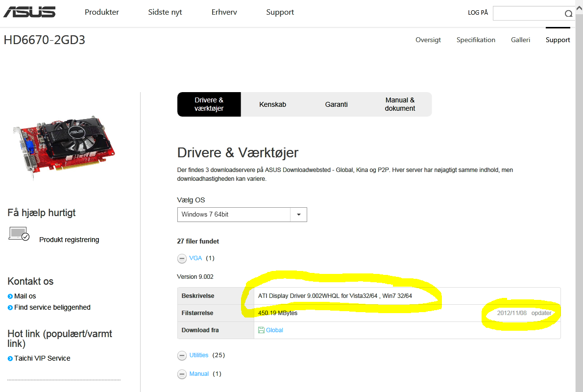Click the Global download disk icon
Viewport: 583px width, 392px height.
pos(261,330)
